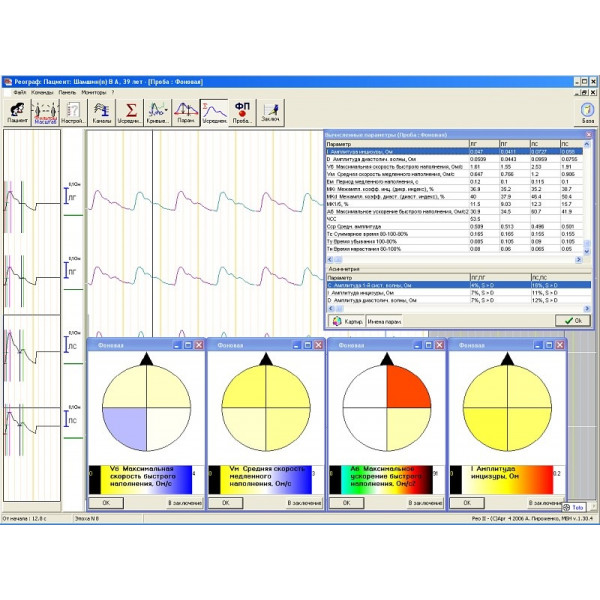Select the МК1/Б, % parameter row
600x600 pixels.
pyautogui.click(x=454, y=204)
